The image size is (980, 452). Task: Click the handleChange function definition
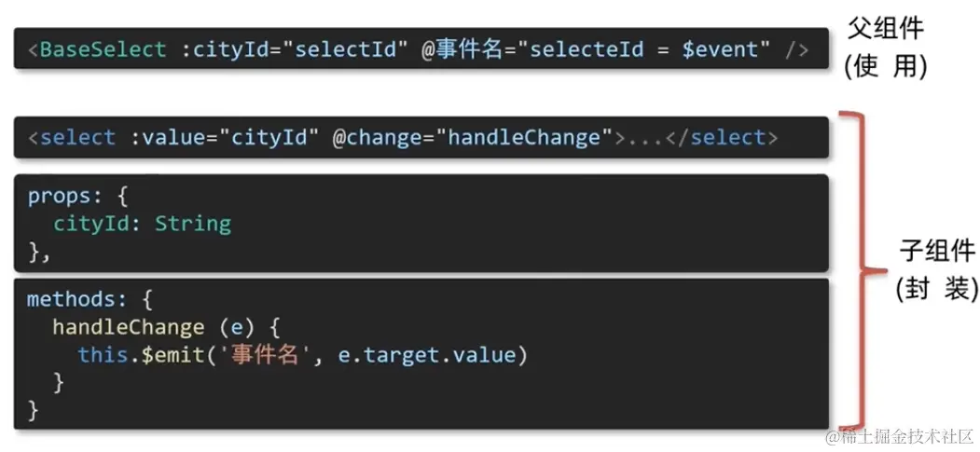point(128,327)
